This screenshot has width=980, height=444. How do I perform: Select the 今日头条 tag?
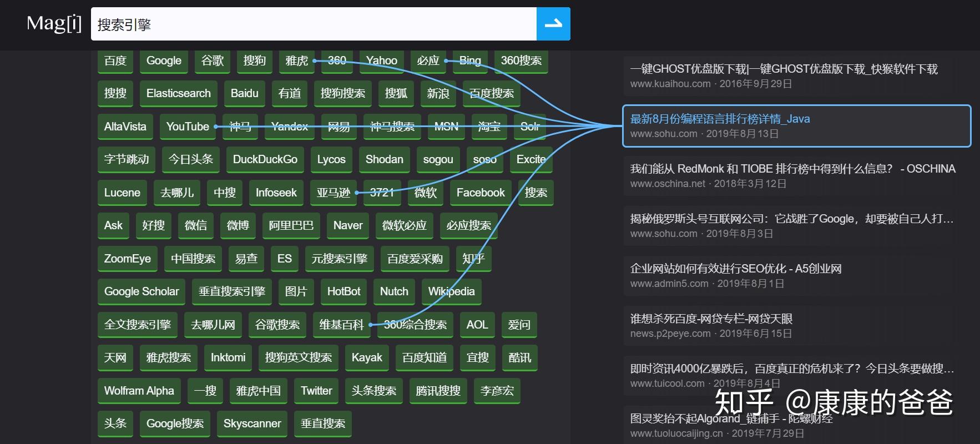(191, 160)
